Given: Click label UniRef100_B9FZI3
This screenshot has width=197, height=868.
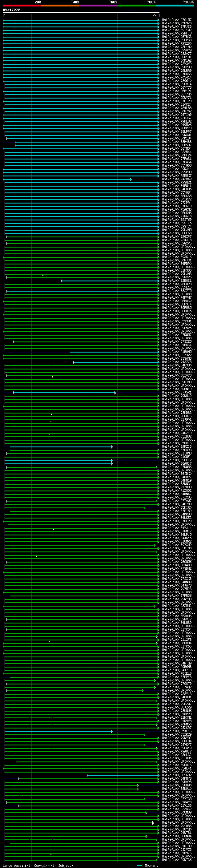Looking at the screenshot, I should [x=177, y=447].
